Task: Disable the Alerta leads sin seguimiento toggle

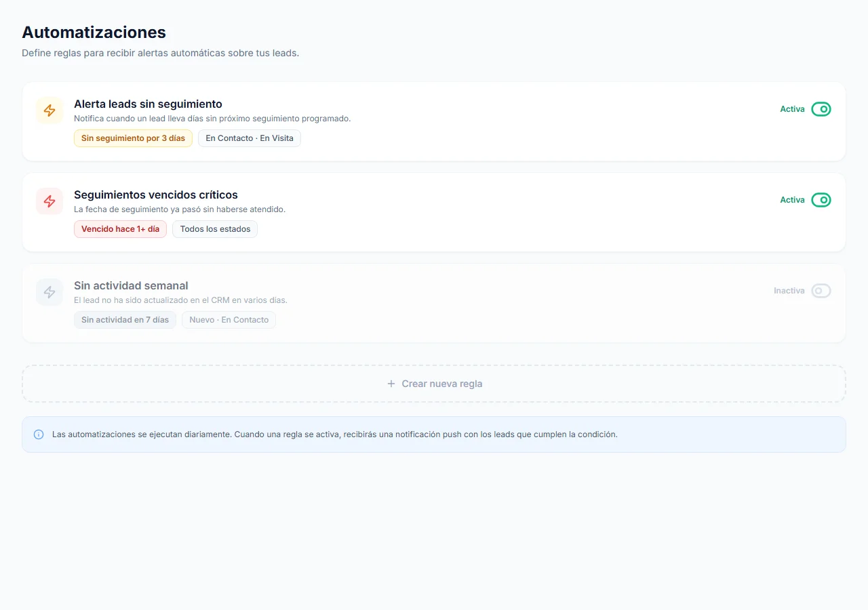Action: pos(821,109)
